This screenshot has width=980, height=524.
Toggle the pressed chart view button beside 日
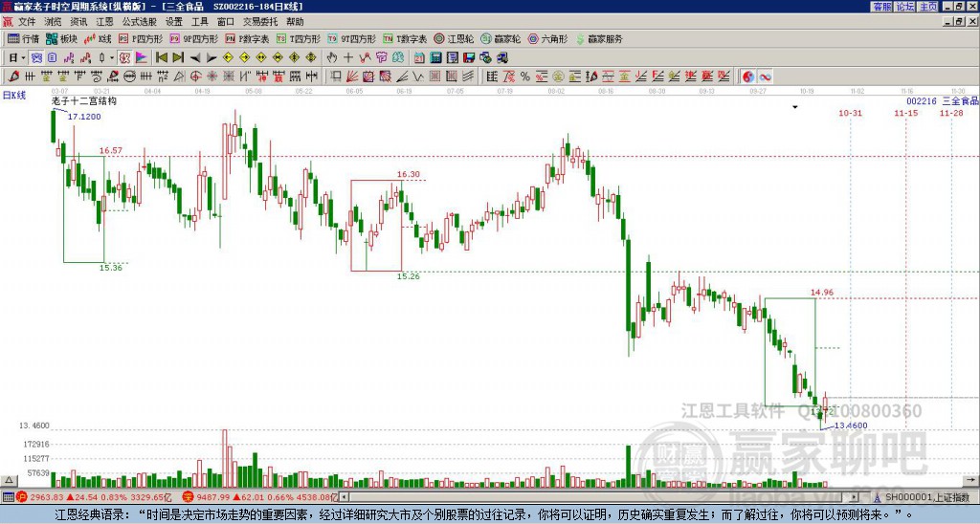[x=37, y=57]
